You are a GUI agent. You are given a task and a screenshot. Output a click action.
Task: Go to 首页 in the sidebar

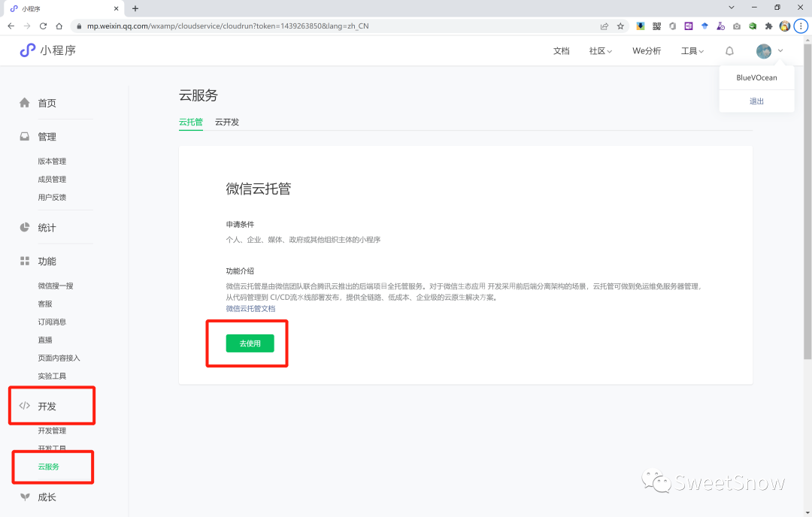[x=47, y=103]
